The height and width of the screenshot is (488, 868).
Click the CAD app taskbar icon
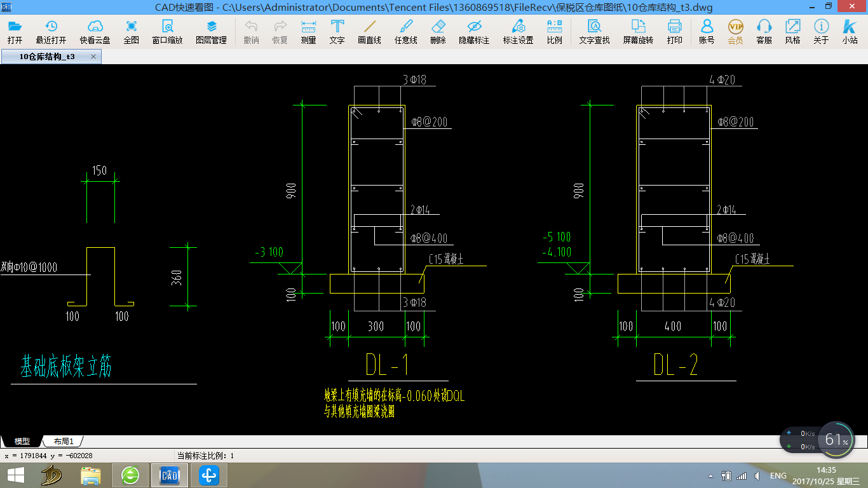tap(170, 475)
